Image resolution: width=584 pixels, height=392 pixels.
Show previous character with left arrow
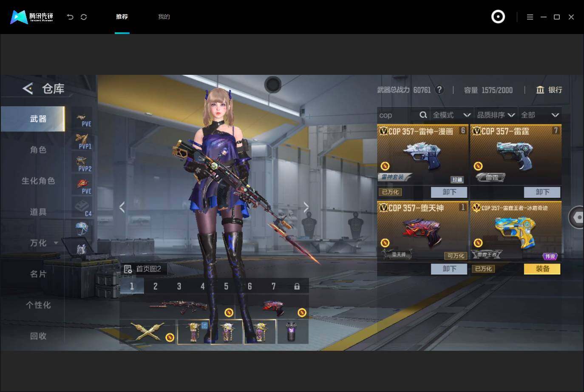click(x=122, y=207)
